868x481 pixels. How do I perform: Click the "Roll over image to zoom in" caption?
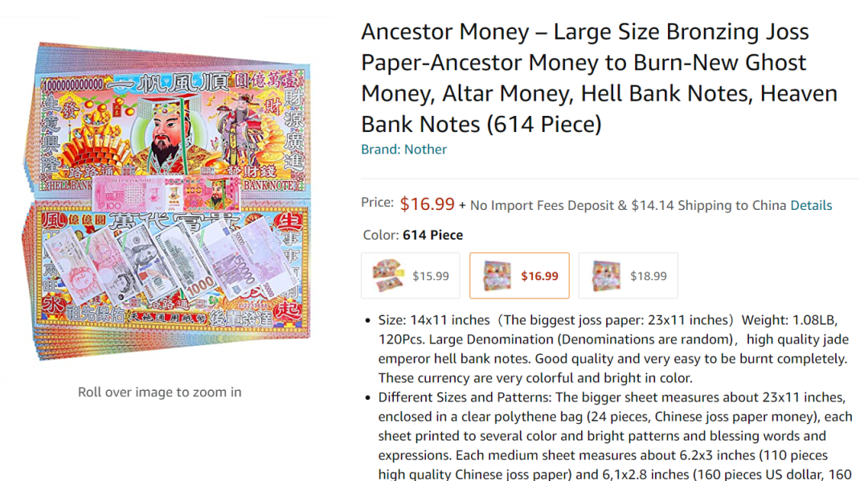click(159, 392)
